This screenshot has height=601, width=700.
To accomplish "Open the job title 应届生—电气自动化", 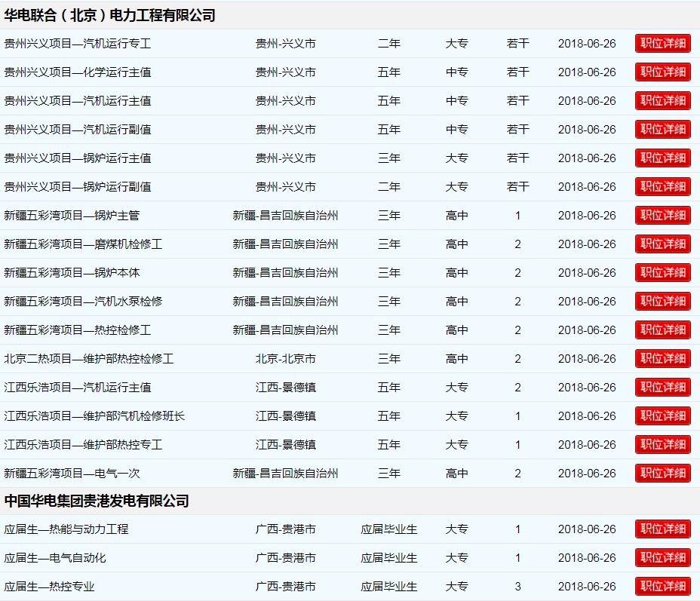I will point(55,558).
